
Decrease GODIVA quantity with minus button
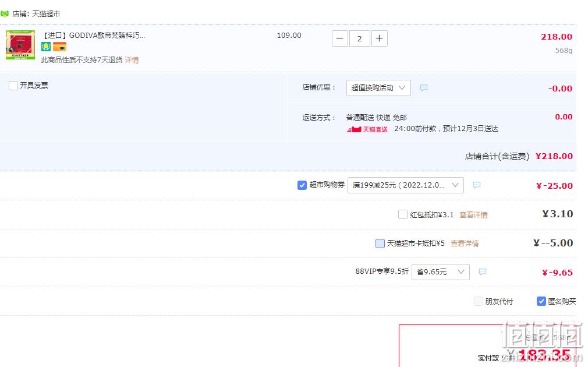point(340,38)
